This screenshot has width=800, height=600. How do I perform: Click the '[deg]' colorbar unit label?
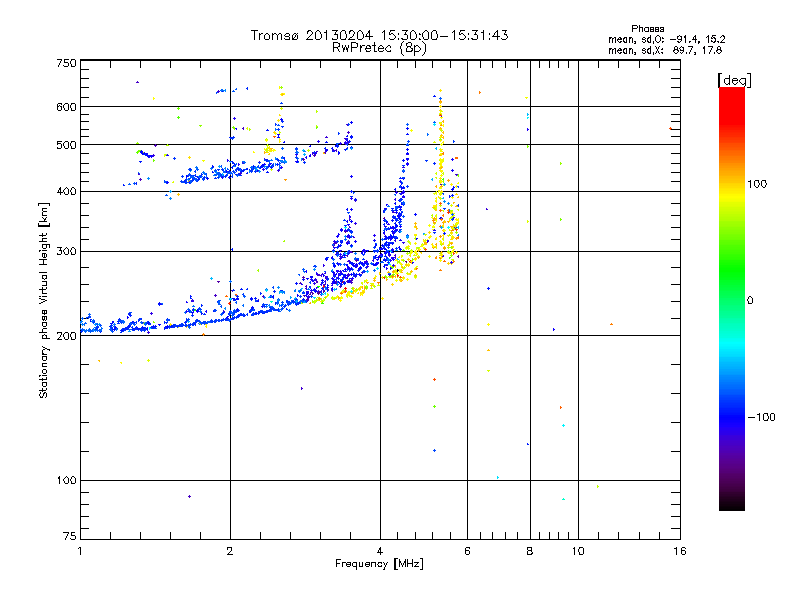pos(734,80)
